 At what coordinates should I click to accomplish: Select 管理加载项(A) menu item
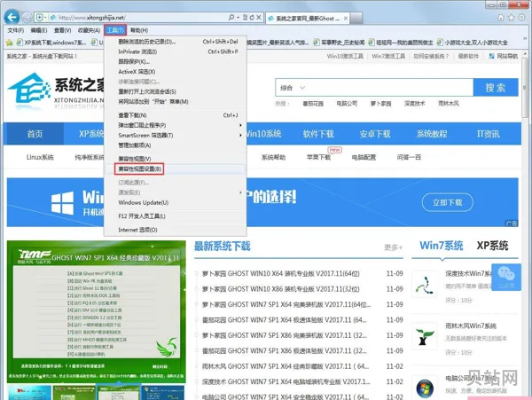point(175,145)
